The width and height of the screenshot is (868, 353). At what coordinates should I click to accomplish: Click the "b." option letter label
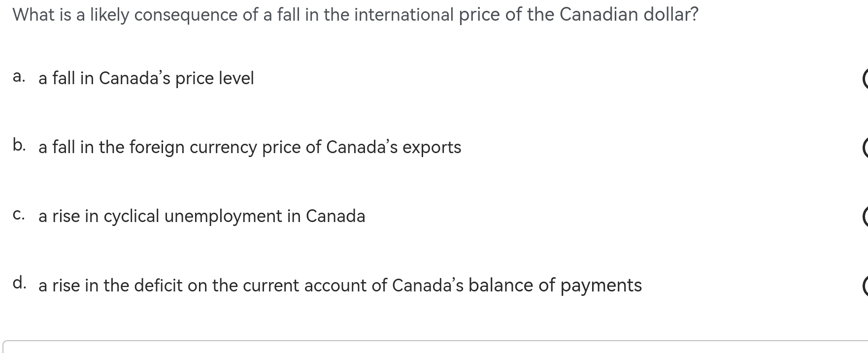19,145
